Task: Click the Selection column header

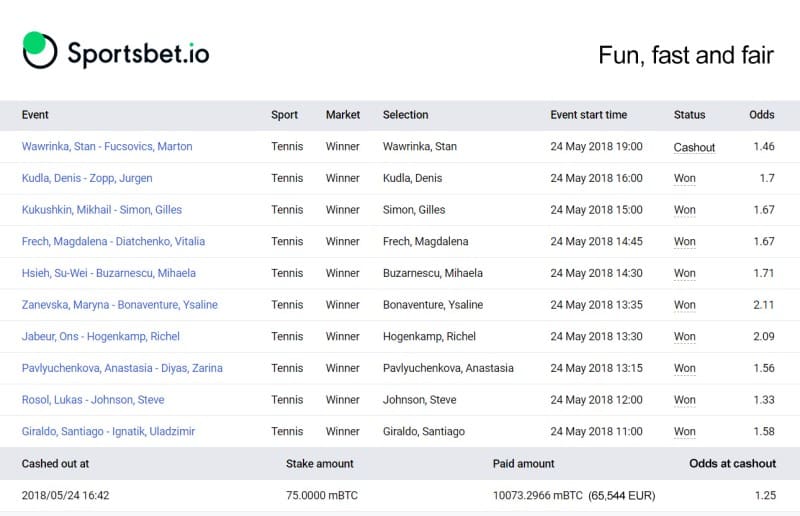Action: click(406, 115)
